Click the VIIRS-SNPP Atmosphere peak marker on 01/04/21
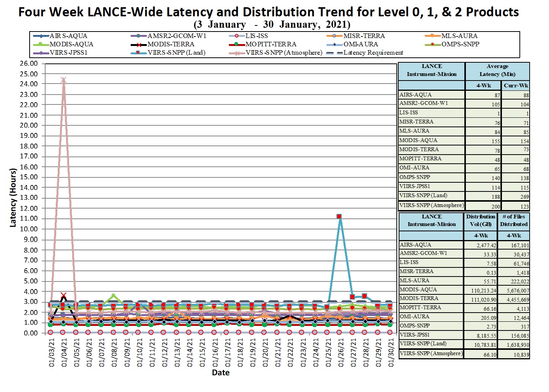 coord(63,80)
